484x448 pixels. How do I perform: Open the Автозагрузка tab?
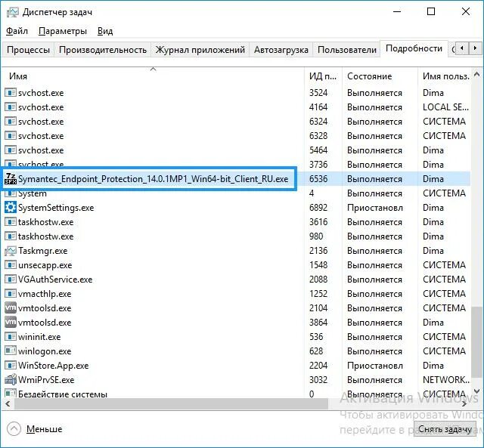pyautogui.click(x=281, y=50)
